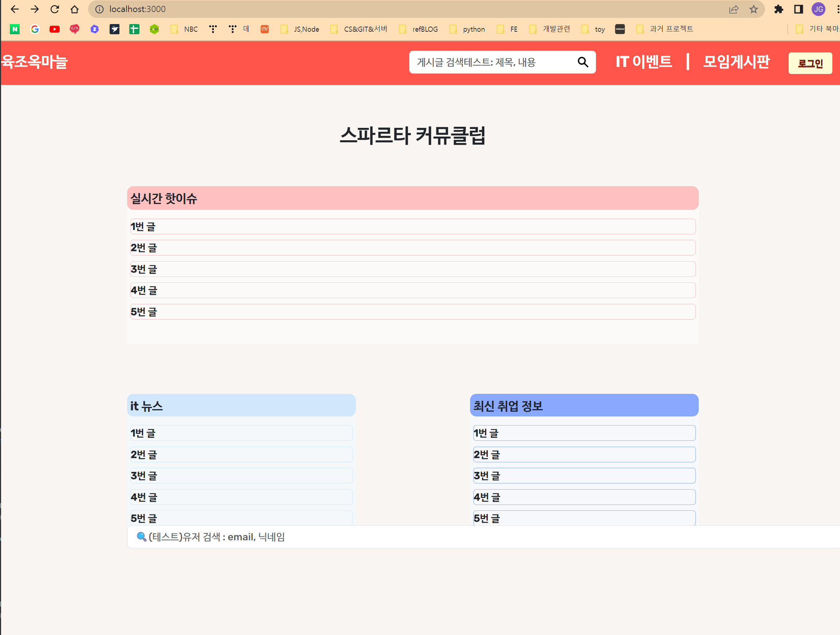Image resolution: width=840 pixels, height=635 pixels.
Task: Open the IT 이벤트 menu
Action: [x=644, y=62]
